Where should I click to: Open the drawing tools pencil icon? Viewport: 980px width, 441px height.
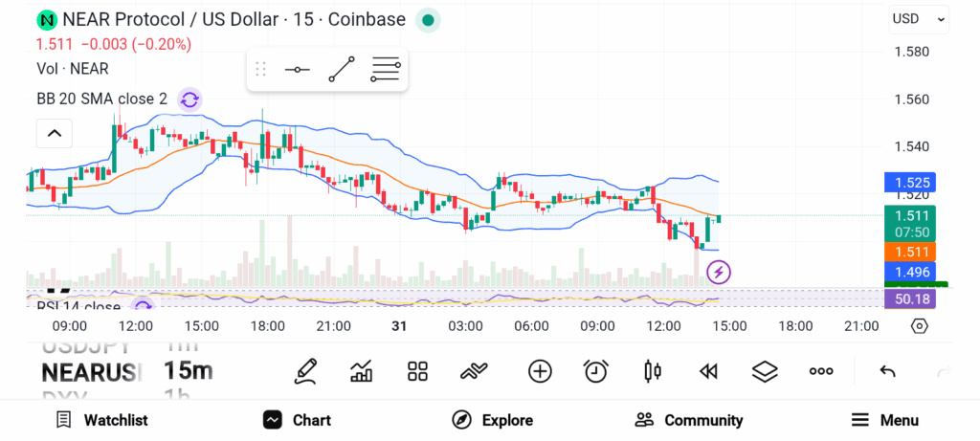coord(306,371)
